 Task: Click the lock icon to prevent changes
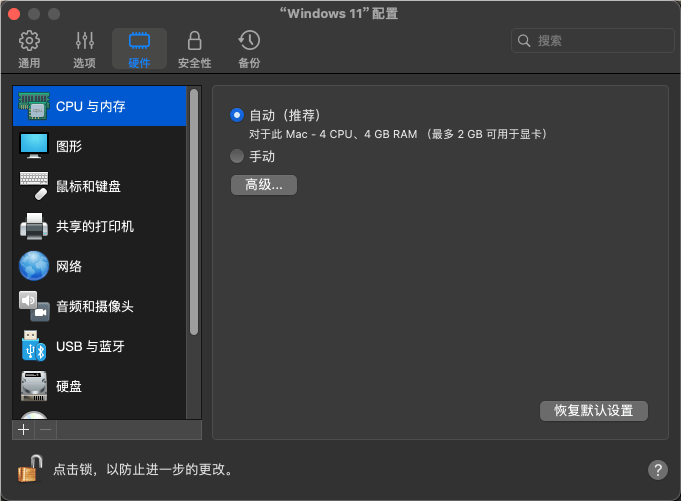pos(30,467)
